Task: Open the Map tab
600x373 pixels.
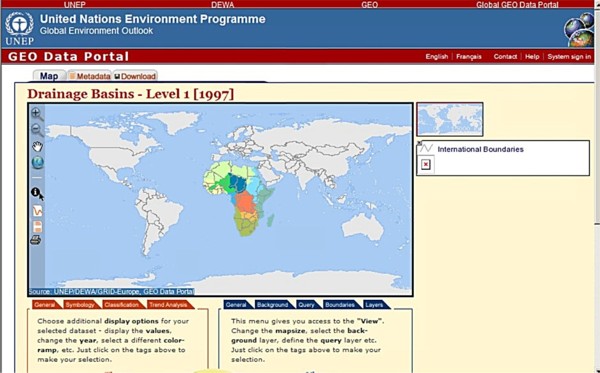Action: point(49,76)
